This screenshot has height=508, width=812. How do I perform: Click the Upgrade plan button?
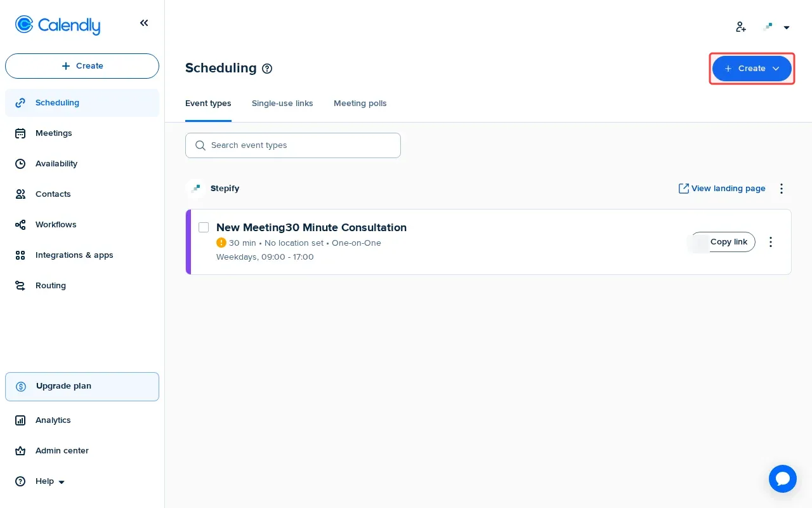pyautogui.click(x=82, y=386)
